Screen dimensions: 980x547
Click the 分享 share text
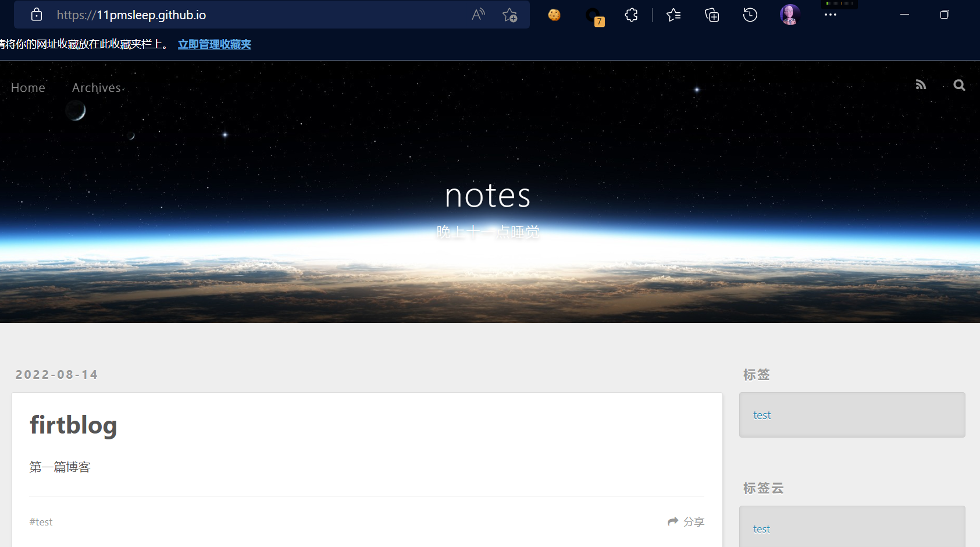pos(694,522)
